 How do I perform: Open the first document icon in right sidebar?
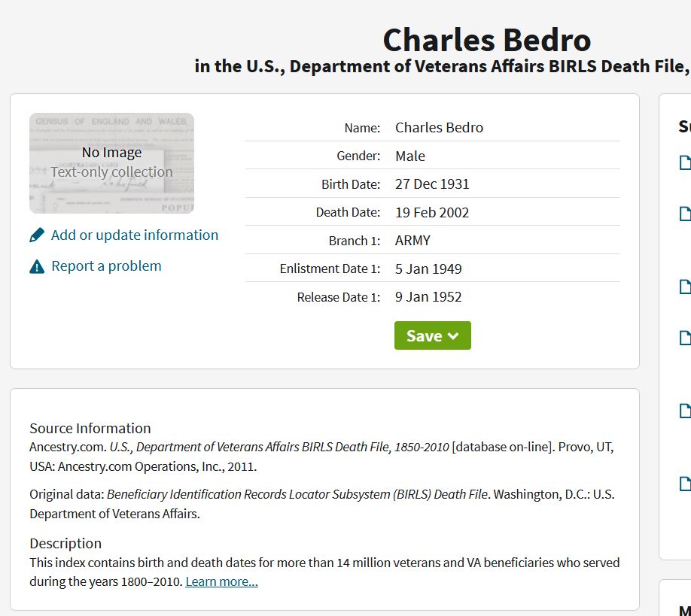(x=685, y=162)
